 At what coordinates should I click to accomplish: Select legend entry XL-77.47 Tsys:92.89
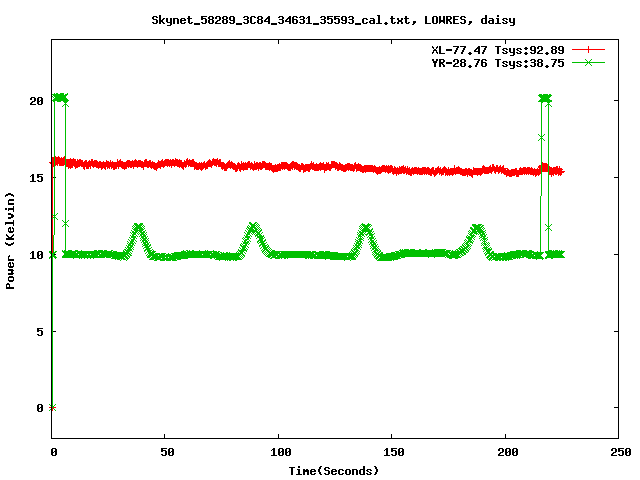point(498,50)
